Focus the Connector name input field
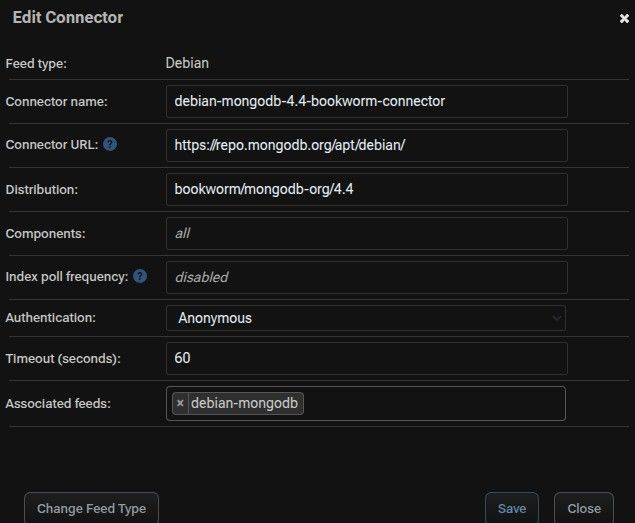Image resolution: width=635 pixels, height=523 pixels. pos(367,101)
